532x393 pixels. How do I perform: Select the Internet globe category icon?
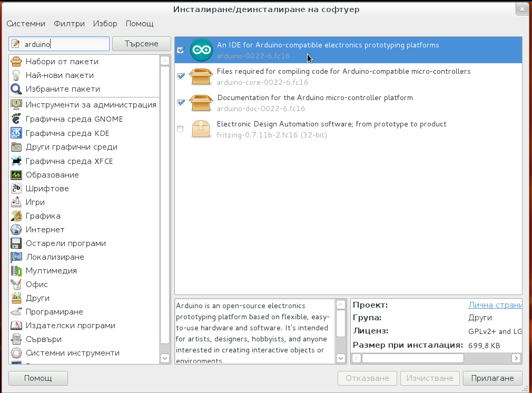point(16,230)
